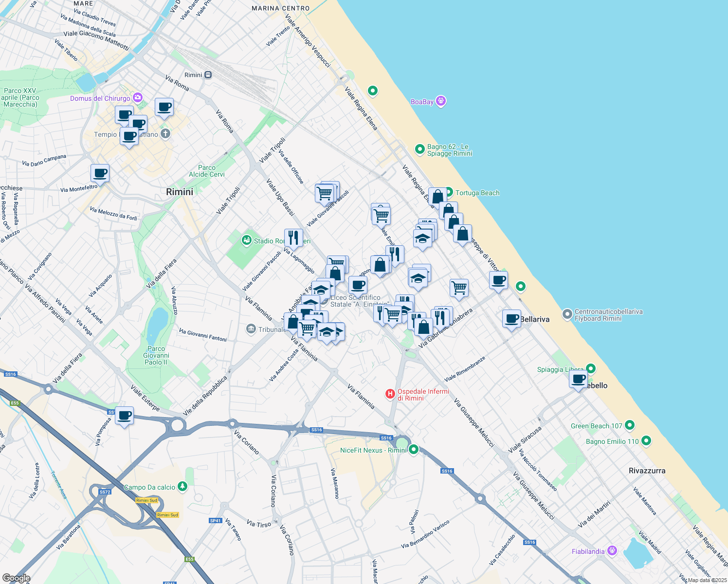Click the Viale Rimembranze street label
The height and width of the screenshot is (584, 728).
point(465,369)
